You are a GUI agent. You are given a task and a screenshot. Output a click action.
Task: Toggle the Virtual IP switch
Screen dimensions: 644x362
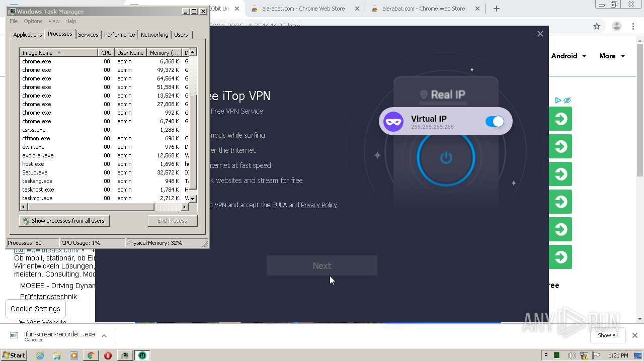click(x=495, y=122)
